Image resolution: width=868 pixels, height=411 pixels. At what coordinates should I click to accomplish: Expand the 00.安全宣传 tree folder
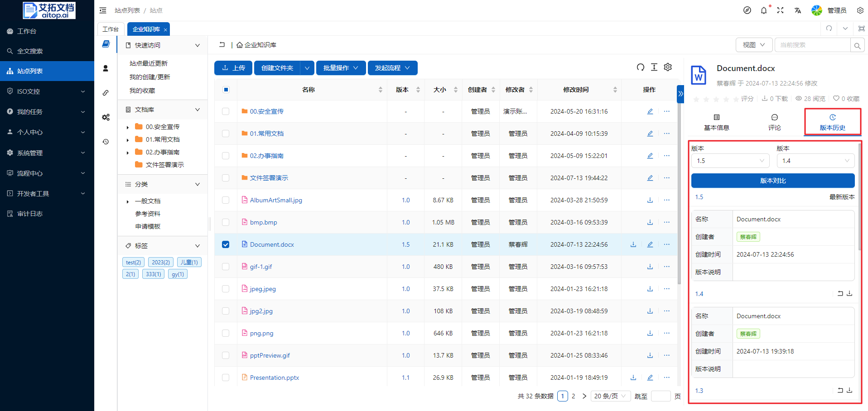coord(128,127)
